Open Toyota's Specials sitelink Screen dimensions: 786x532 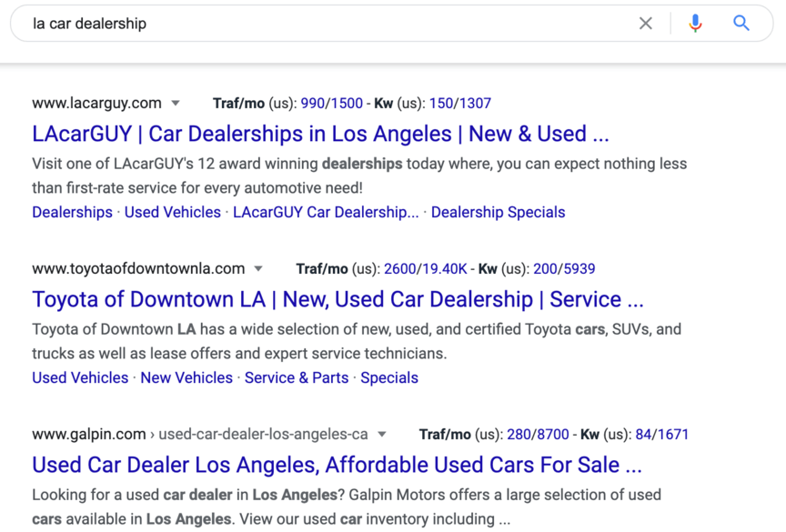(389, 377)
